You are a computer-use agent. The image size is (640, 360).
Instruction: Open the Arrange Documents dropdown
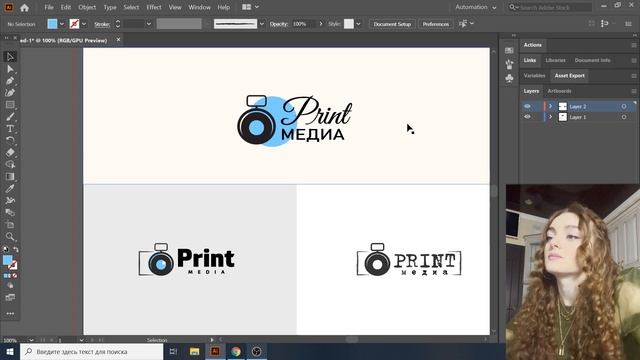(250, 7)
